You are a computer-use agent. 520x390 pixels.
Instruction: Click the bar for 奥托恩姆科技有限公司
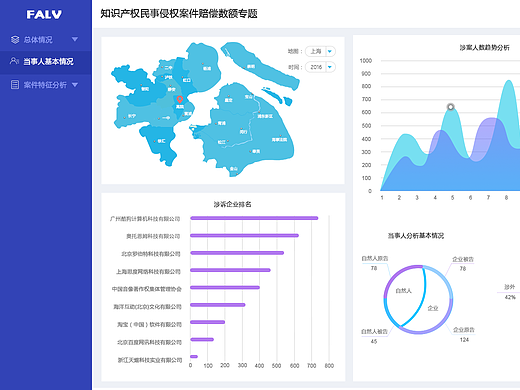(x=244, y=235)
